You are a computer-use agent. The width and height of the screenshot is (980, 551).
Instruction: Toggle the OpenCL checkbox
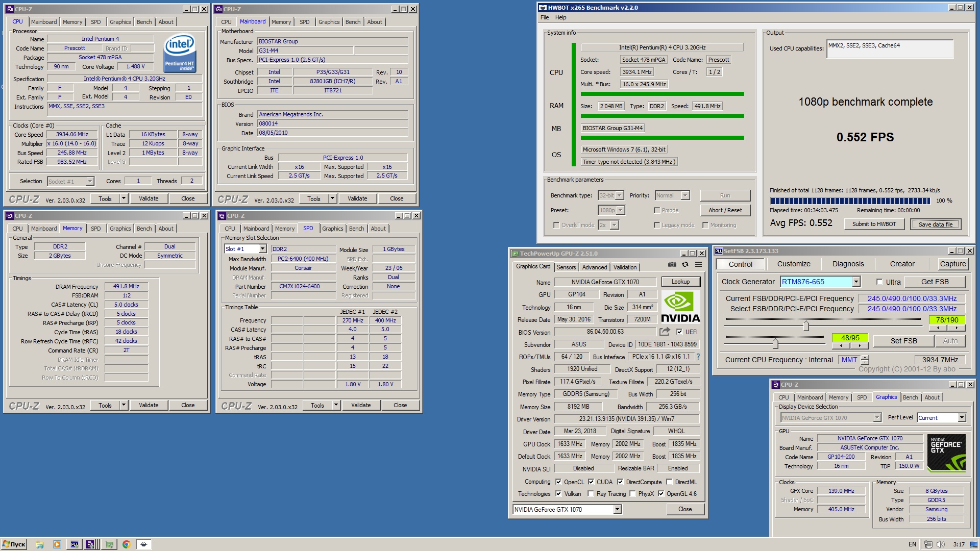558,482
